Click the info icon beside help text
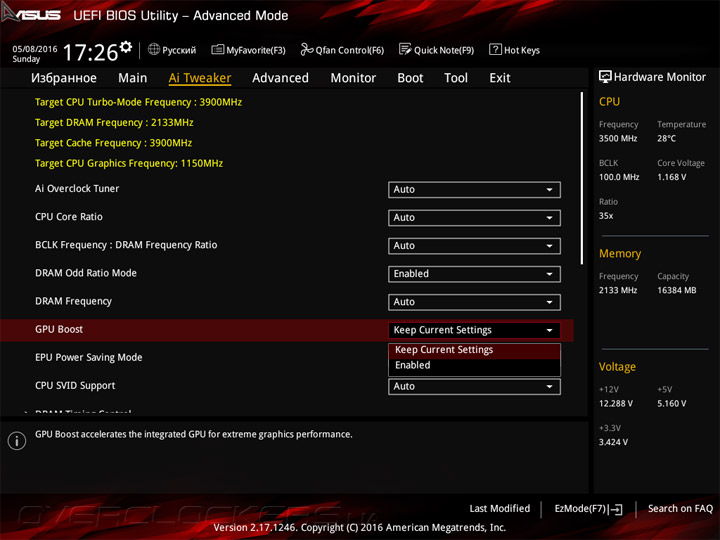 pyautogui.click(x=17, y=441)
